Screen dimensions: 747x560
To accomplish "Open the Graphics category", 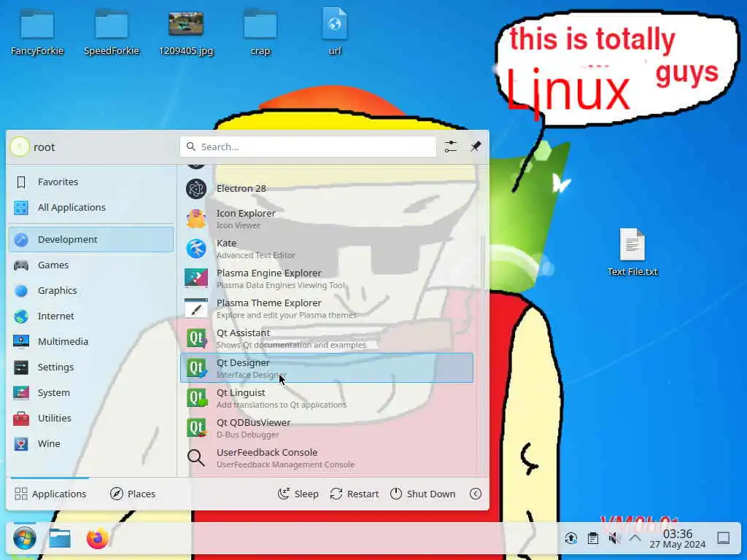I will pyautogui.click(x=91, y=290).
